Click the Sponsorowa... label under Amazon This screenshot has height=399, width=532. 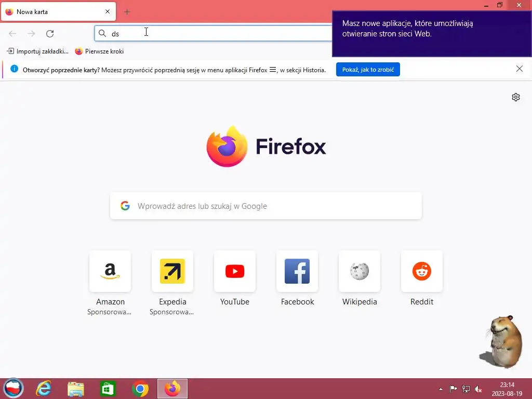pyautogui.click(x=109, y=312)
